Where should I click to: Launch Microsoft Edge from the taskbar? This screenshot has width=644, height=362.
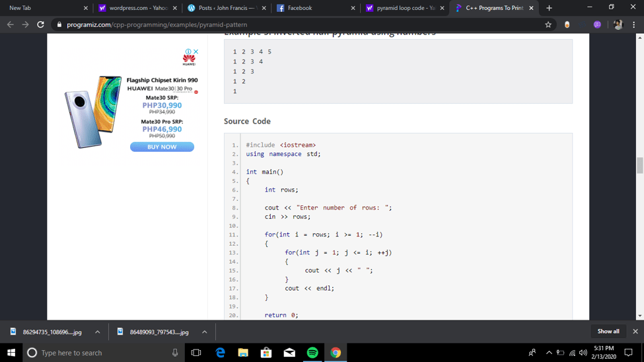220,353
